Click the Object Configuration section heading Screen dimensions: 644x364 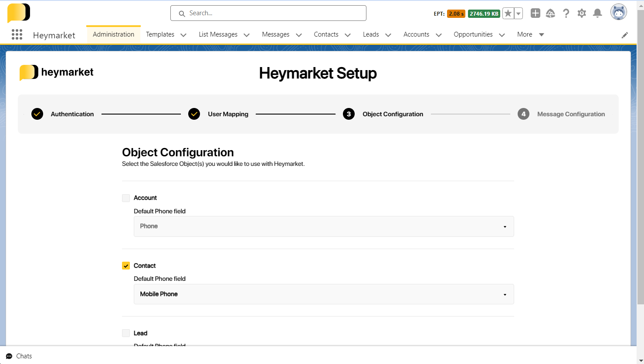pyautogui.click(x=178, y=152)
